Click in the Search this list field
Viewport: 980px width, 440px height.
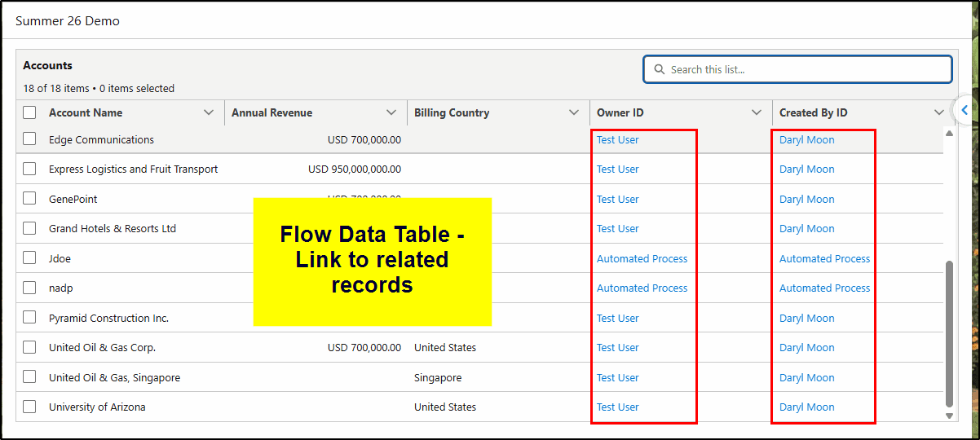(x=797, y=69)
